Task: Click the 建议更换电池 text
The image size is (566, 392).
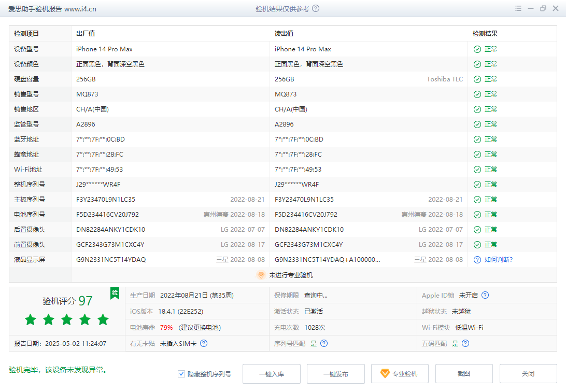Action: pos(200,327)
